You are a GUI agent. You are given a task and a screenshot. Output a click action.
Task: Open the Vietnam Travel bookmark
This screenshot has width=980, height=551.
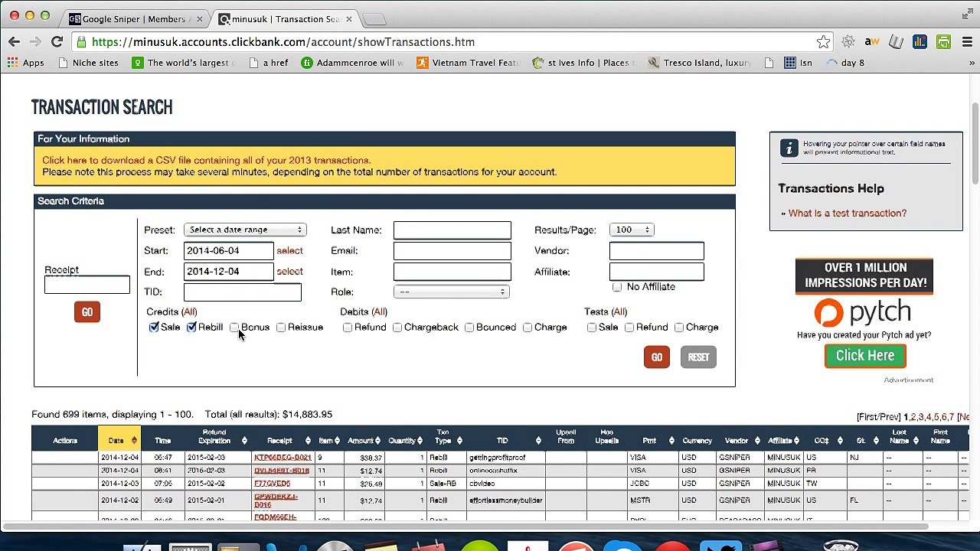(x=468, y=63)
